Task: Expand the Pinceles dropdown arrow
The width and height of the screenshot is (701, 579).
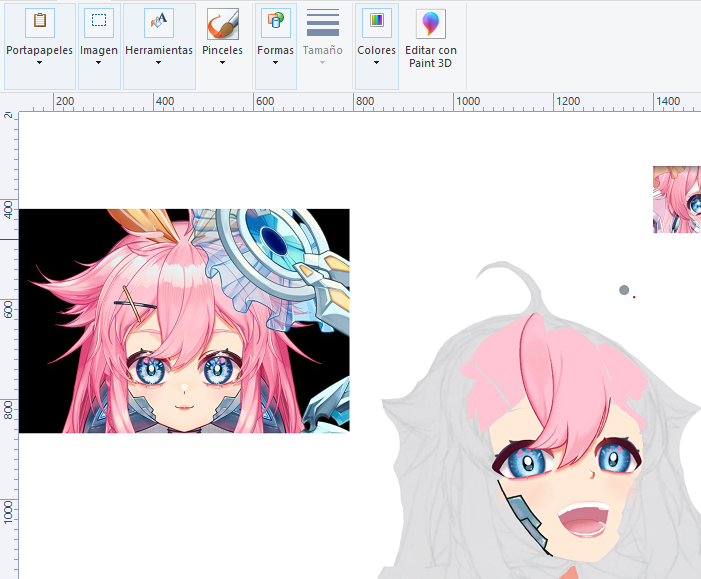Action: (222, 63)
